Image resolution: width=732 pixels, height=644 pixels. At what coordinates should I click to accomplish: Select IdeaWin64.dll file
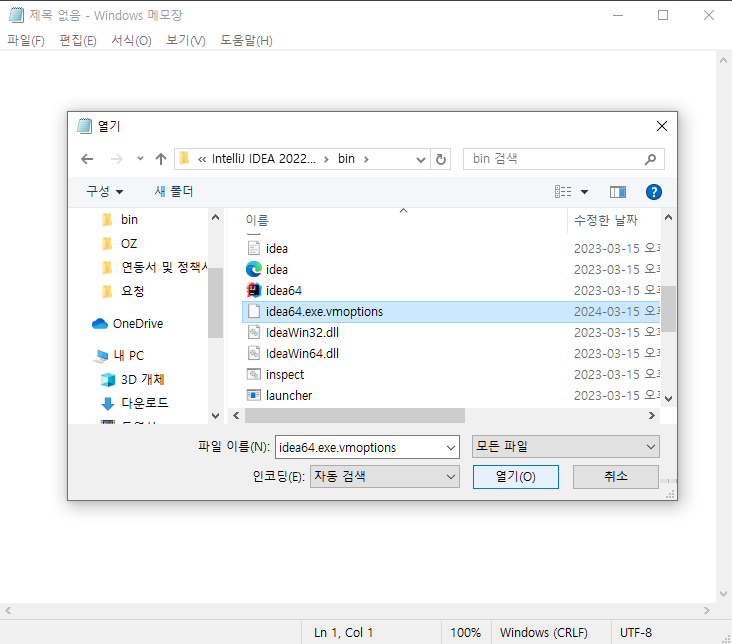pyautogui.click(x=302, y=354)
